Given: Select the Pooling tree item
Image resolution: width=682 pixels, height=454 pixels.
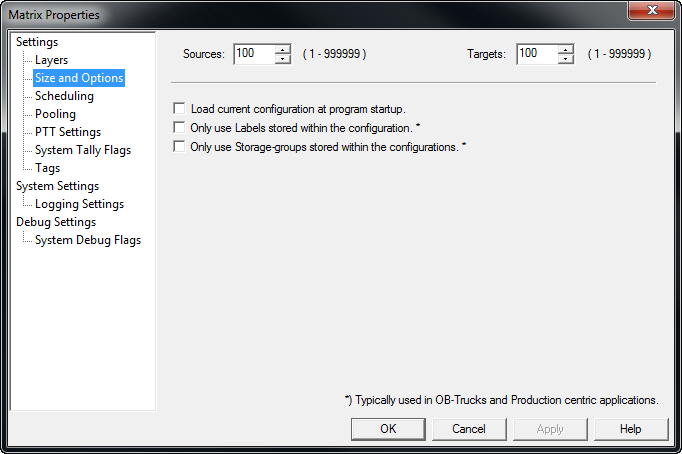Looking at the screenshot, I should (55, 114).
